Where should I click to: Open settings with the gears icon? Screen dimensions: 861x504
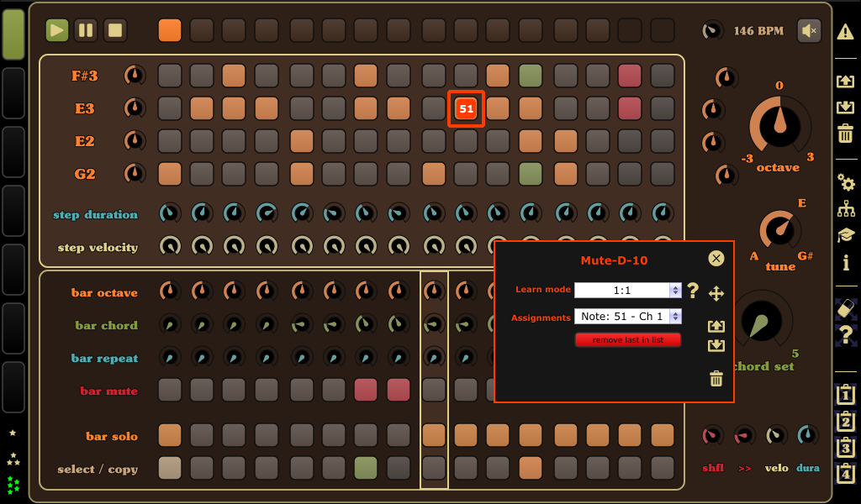pyautogui.click(x=846, y=182)
